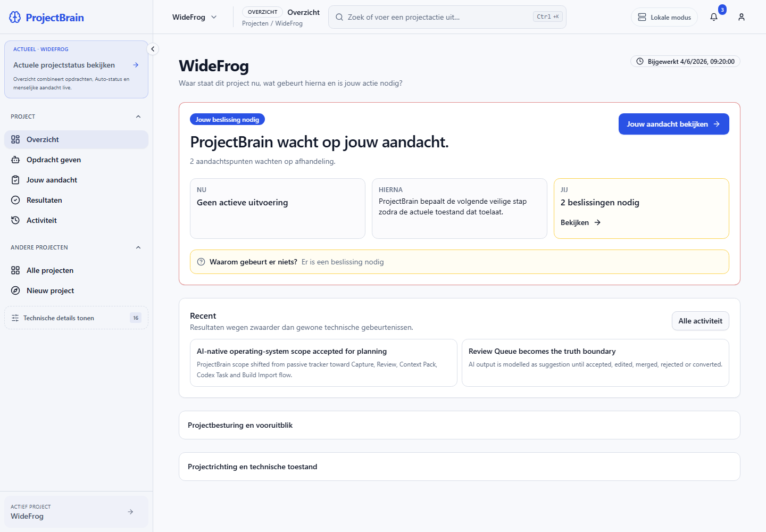766x532 pixels.
Task: Expand Projectbesturing en vooruitblik panel
Action: (460, 425)
